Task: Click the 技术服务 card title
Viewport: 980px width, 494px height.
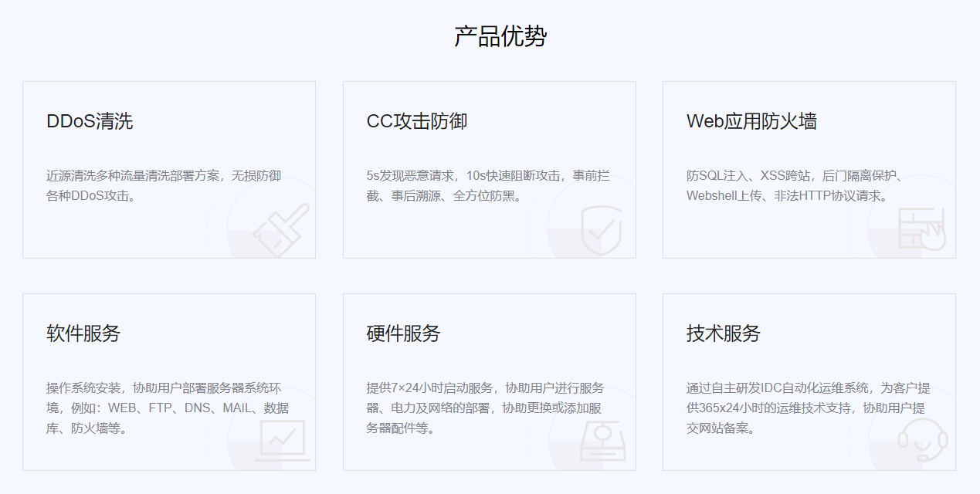Action: click(723, 333)
